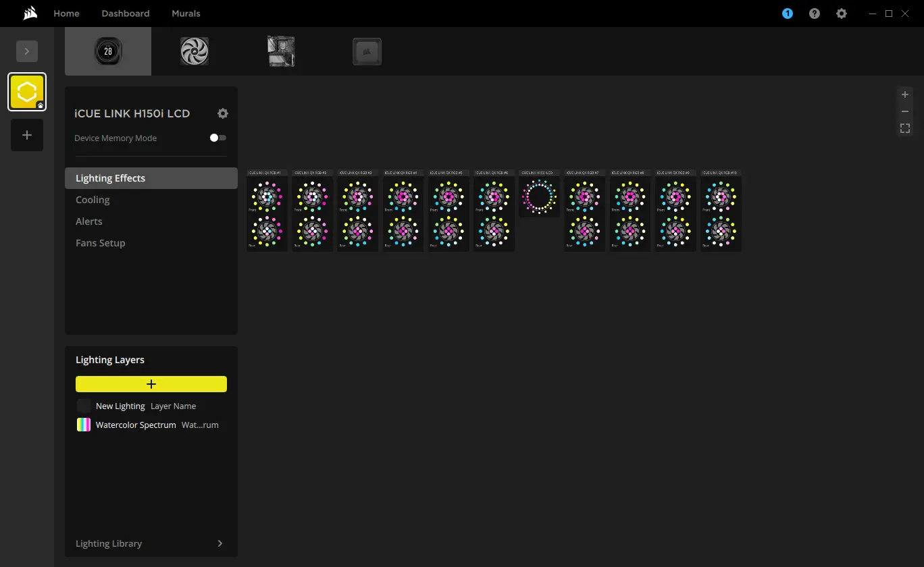The width and height of the screenshot is (924, 567).
Task: Switch to the dark Corsair-logo device tab
Action: [367, 51]
